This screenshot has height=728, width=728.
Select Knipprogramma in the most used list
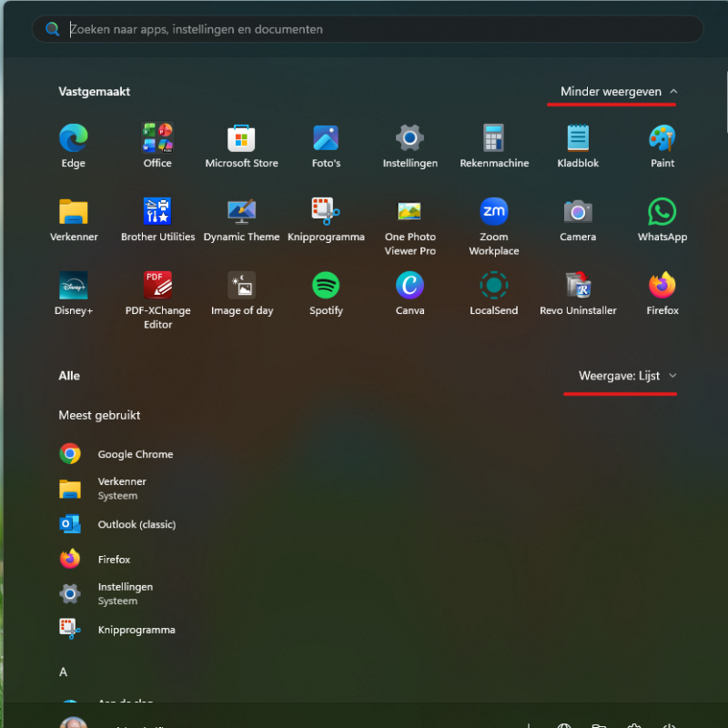coord(136,630)
